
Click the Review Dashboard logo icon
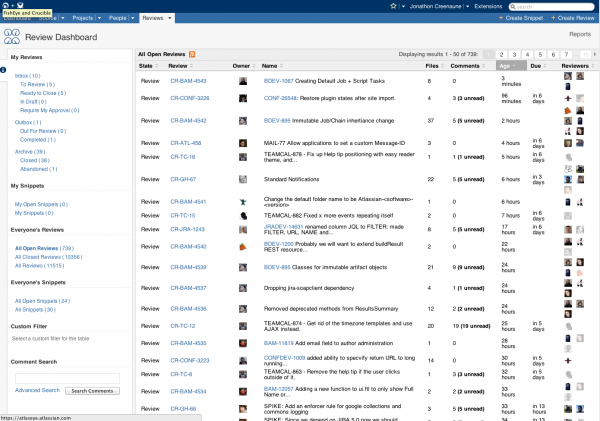(12, 37)
